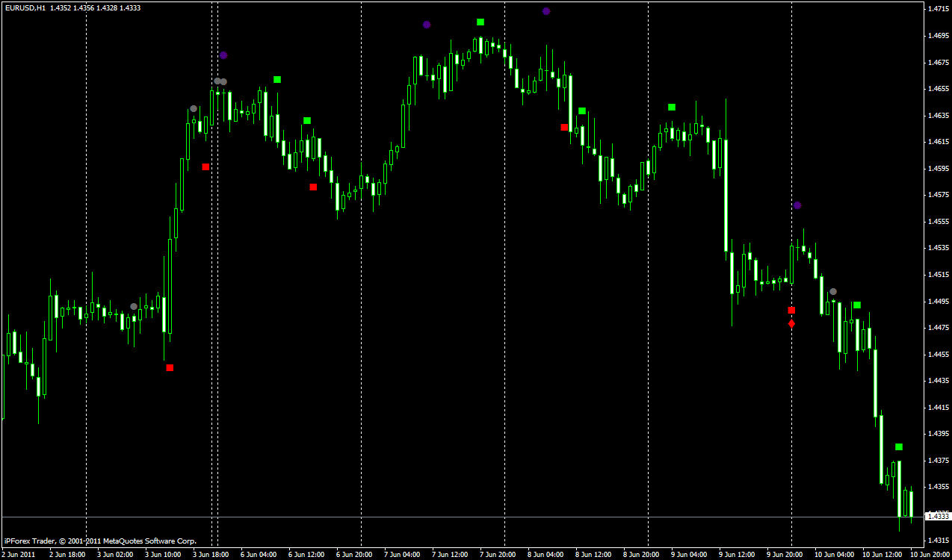
Task: Select the purple circle above the 7 Jun 04:00 candles
Action: 427,25
